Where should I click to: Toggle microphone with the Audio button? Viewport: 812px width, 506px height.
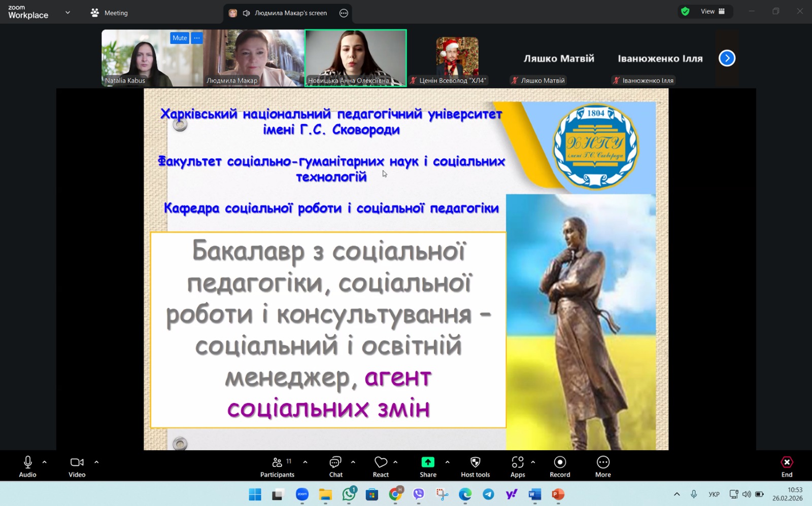tap(28, 466)
